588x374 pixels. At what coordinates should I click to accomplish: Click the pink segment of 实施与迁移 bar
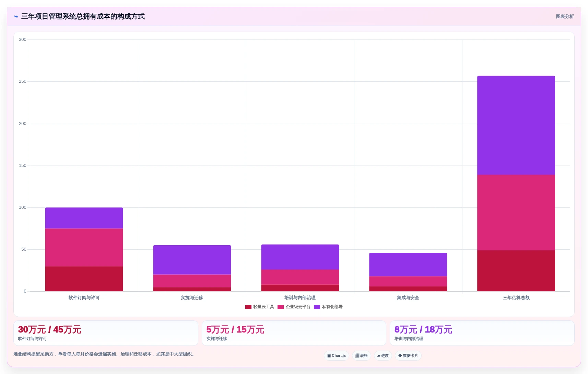[x=192, y=281]
